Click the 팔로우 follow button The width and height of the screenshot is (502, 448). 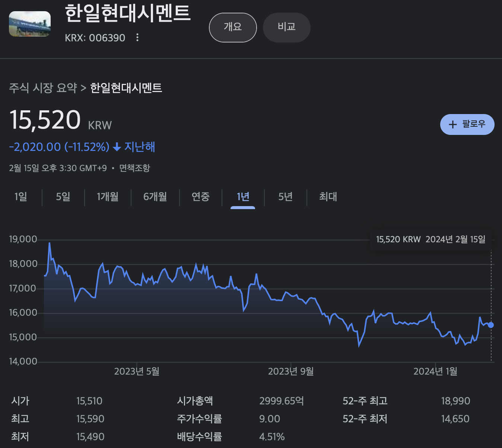467,124
